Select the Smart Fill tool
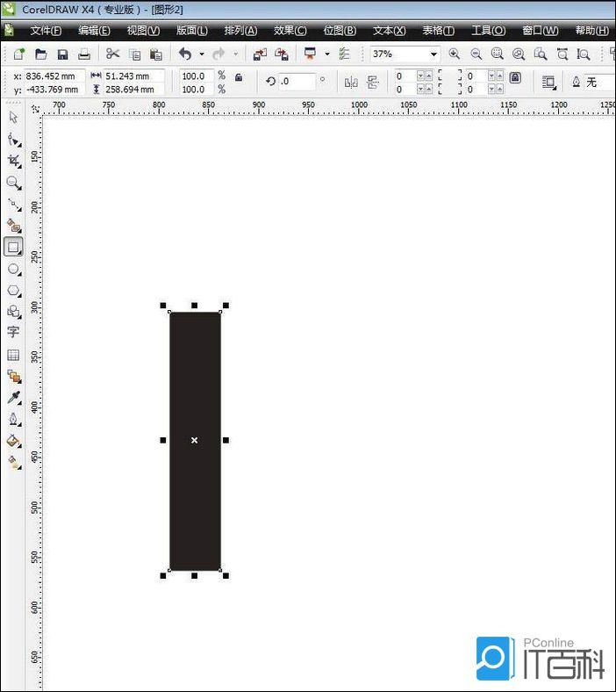Viewport: 616px width, 692px height. click(14, 226)
